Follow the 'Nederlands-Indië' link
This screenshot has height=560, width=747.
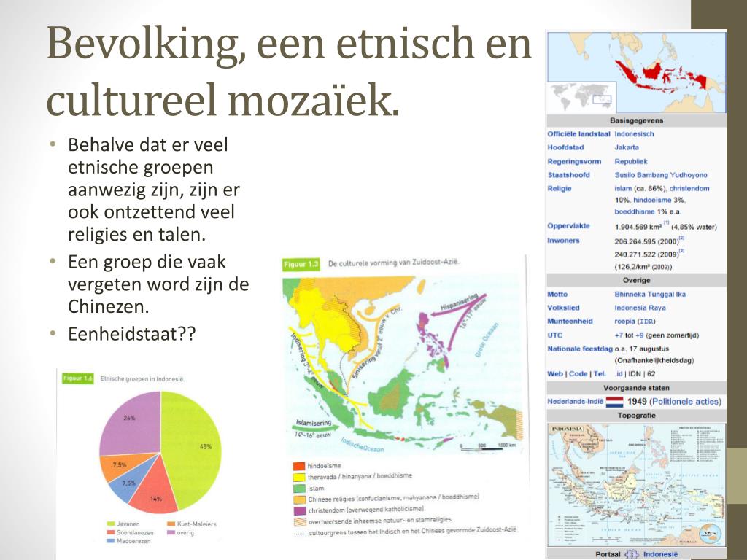pyautogui.click(x=575, y=402)
